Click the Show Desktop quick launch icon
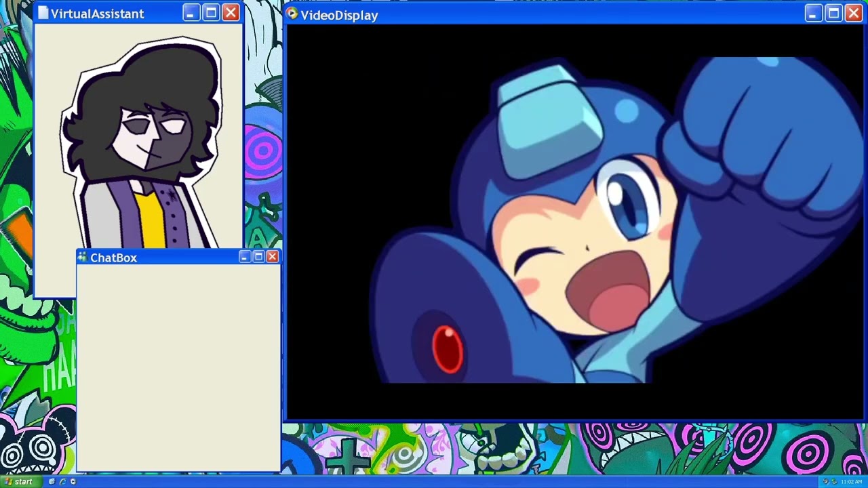 52,482
